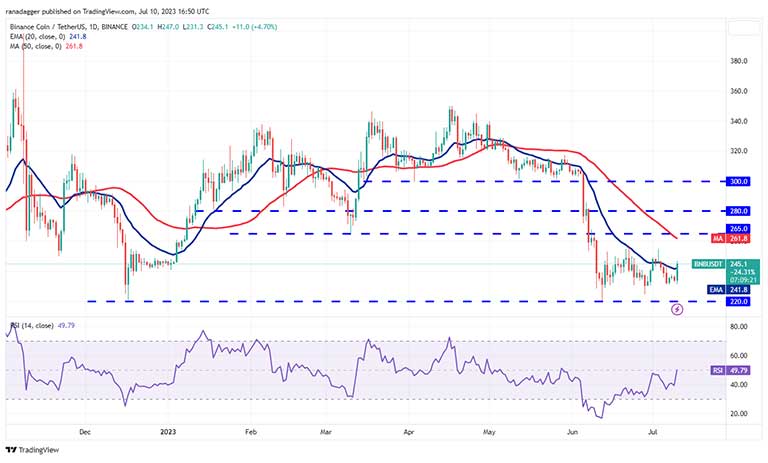This screenshot has width=768, height=463.
Task: Click the +11.0 (+4.70%) change value
Action: 254,27
